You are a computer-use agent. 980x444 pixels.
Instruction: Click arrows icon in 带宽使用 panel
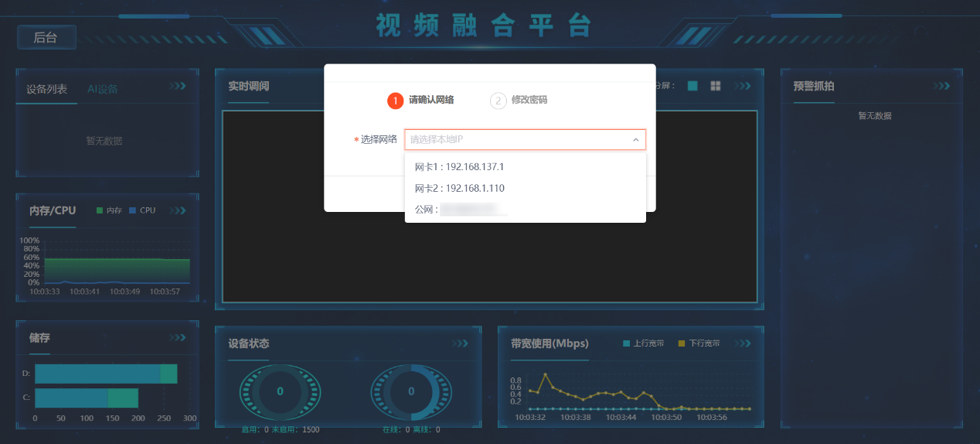tap(742, 343)
